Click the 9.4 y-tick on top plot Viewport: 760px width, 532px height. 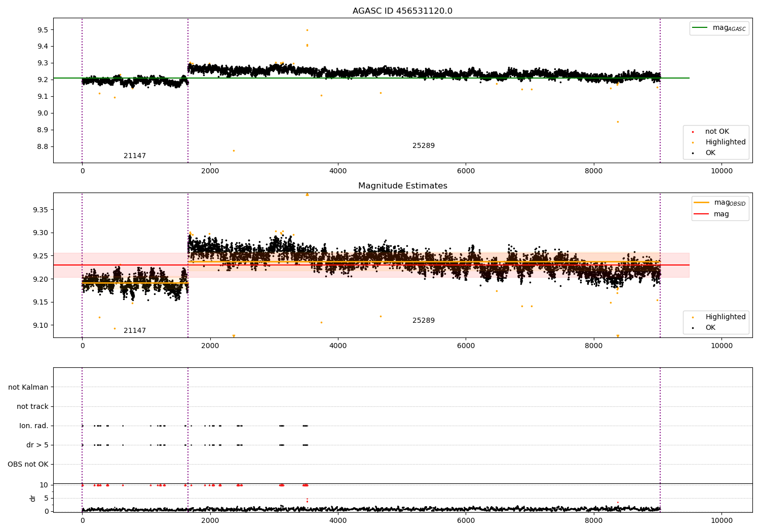click(x=43, y=46)
